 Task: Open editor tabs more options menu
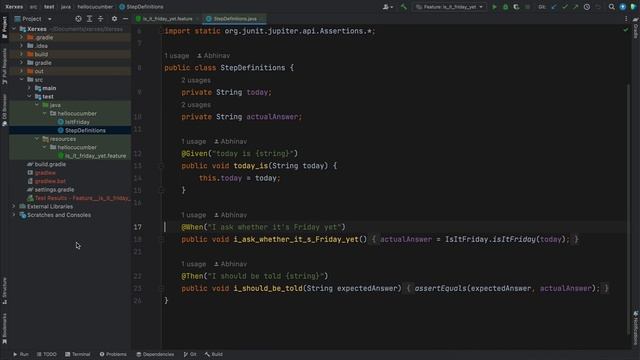click(x=626, y=19)
